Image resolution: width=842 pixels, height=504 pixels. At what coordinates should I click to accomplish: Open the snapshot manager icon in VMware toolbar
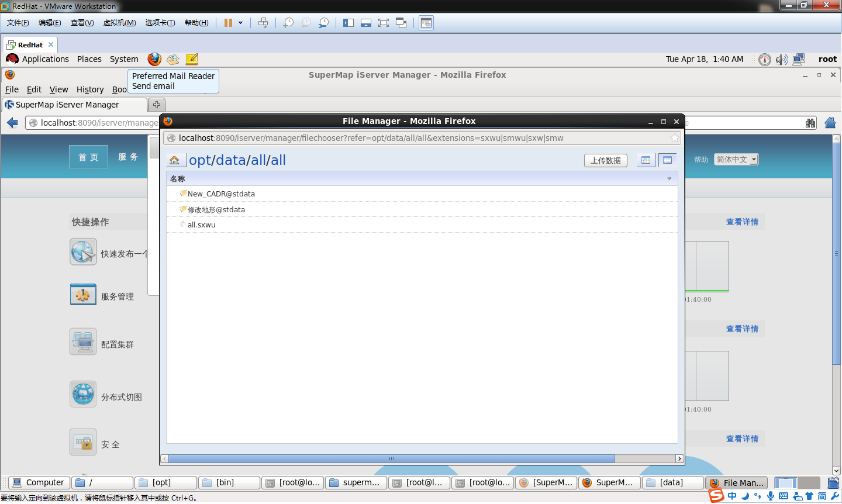323,23
